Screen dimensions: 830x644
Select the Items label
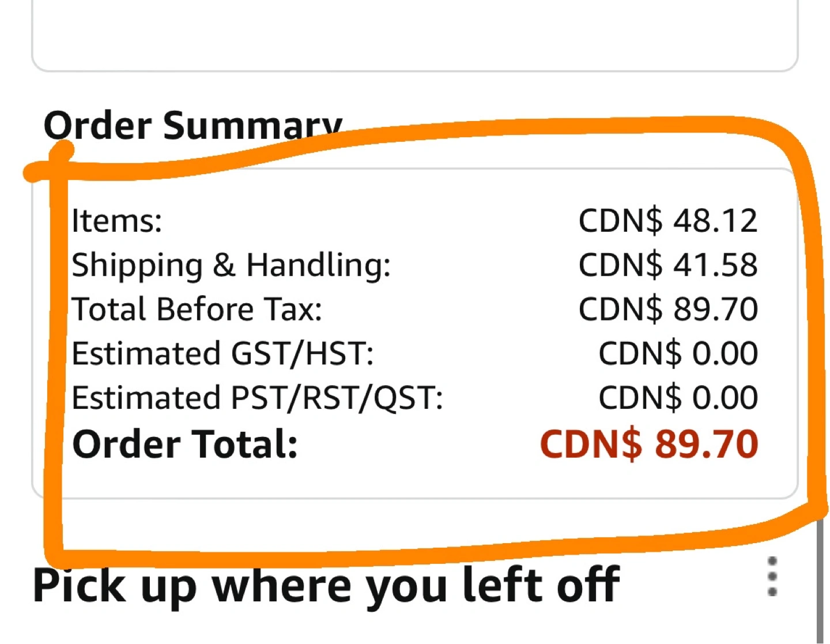pos(117,220)
